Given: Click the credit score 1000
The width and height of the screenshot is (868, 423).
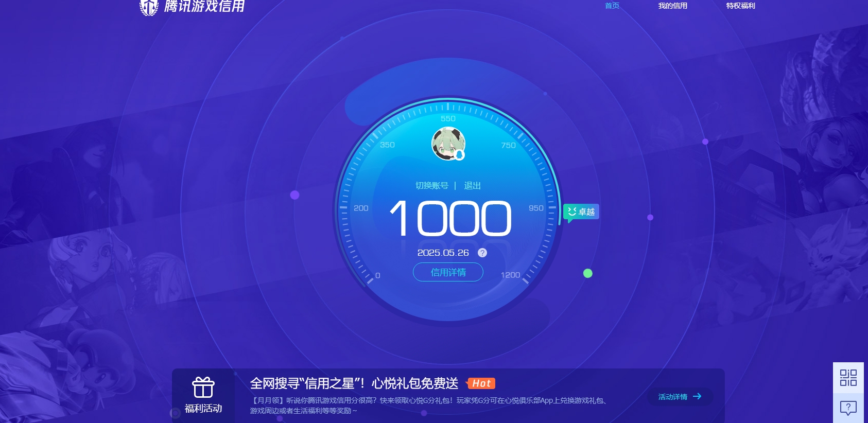Looking at the screenshot, I should [x=450, y=219].
